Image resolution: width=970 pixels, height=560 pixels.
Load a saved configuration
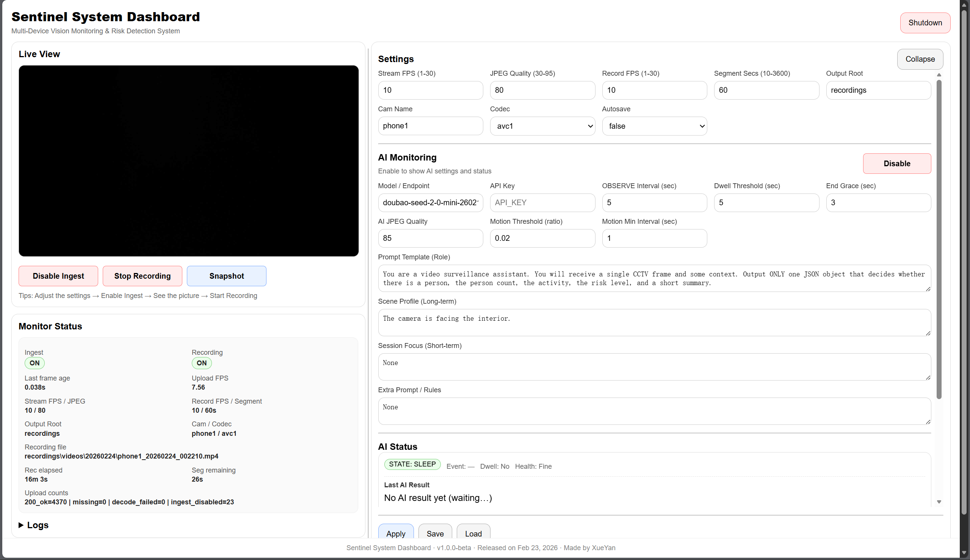(473, 533)
